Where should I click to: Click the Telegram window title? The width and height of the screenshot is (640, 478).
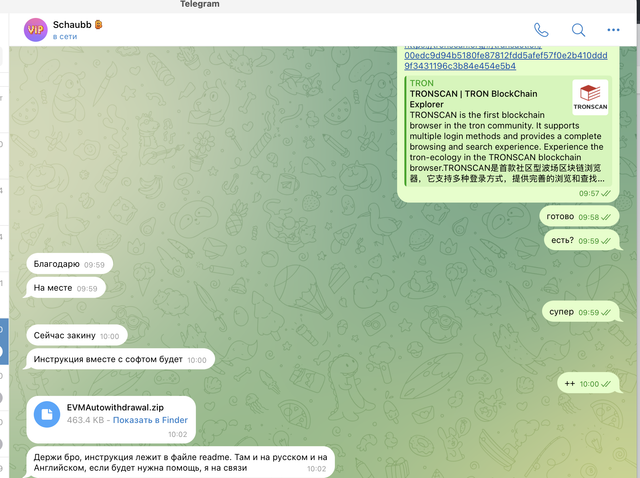pyautogui.click(x=200, y=4)
